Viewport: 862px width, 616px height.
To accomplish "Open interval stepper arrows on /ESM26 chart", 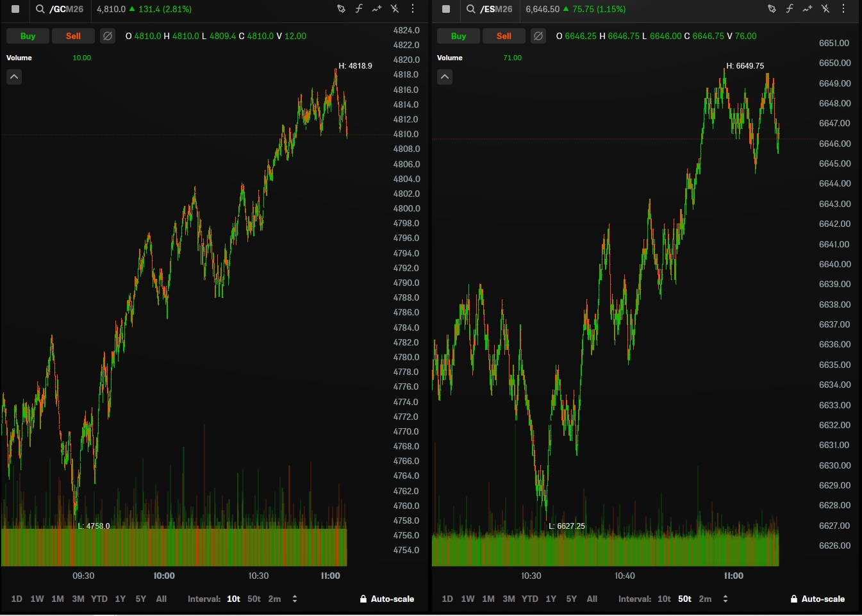I will [x=725, y=599].
